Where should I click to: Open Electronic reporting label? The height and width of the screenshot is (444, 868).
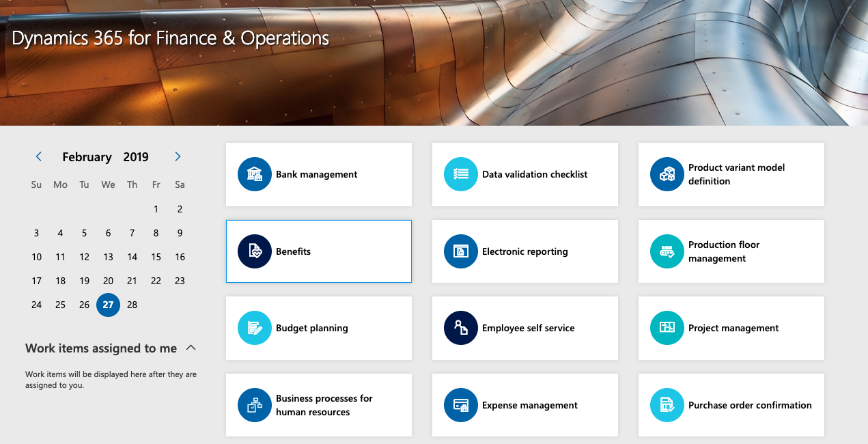[x=525, y=251]
